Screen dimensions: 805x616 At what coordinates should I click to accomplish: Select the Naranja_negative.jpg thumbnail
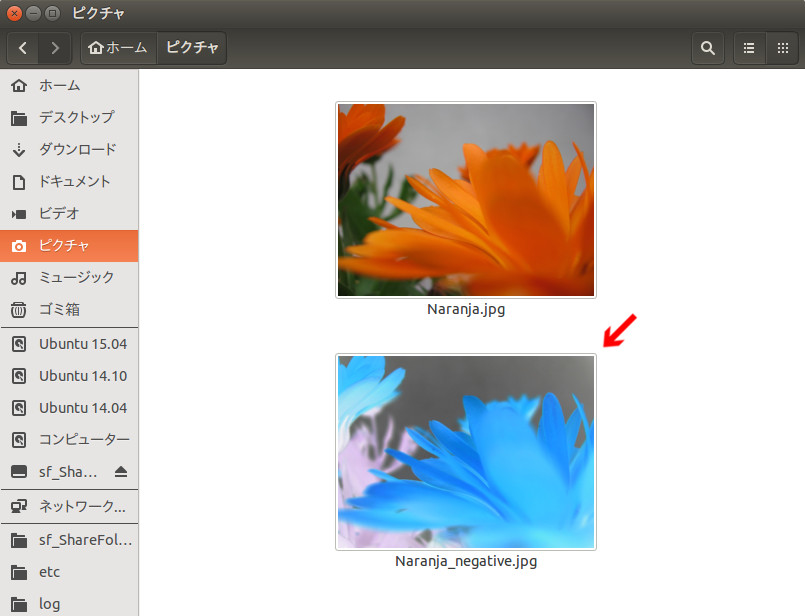pos(466,452)
